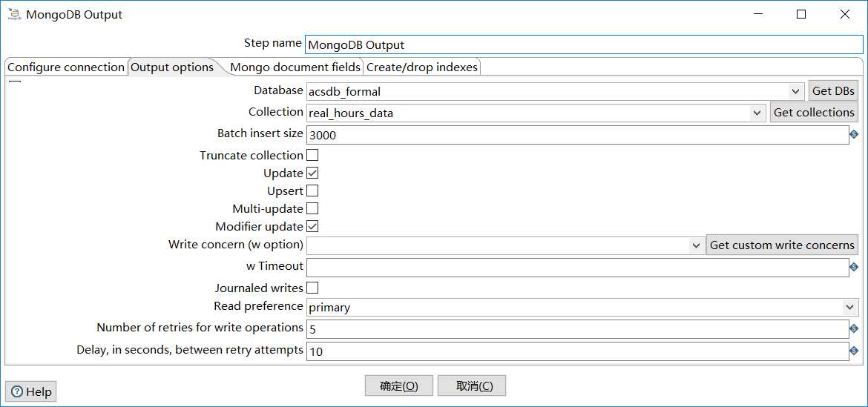Open the Write concern dropdown
The image size is (868, 407).
pos(696,245)
